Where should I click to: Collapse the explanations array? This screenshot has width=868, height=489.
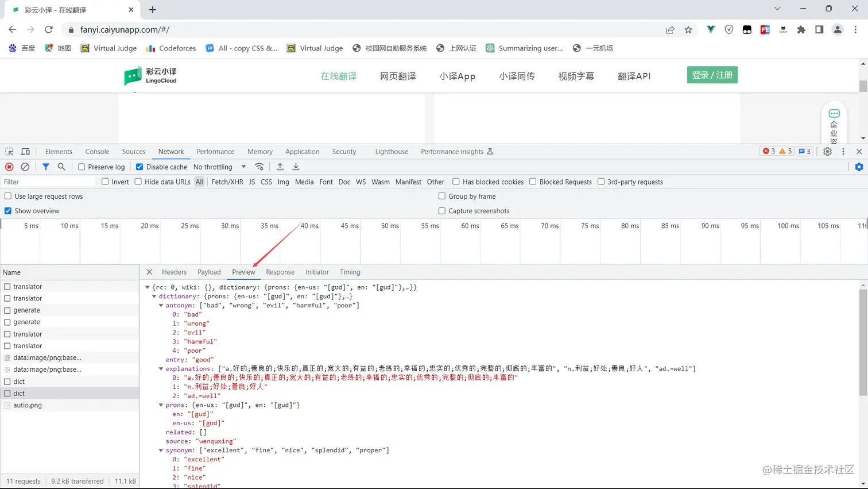click(x=161, y=369)
